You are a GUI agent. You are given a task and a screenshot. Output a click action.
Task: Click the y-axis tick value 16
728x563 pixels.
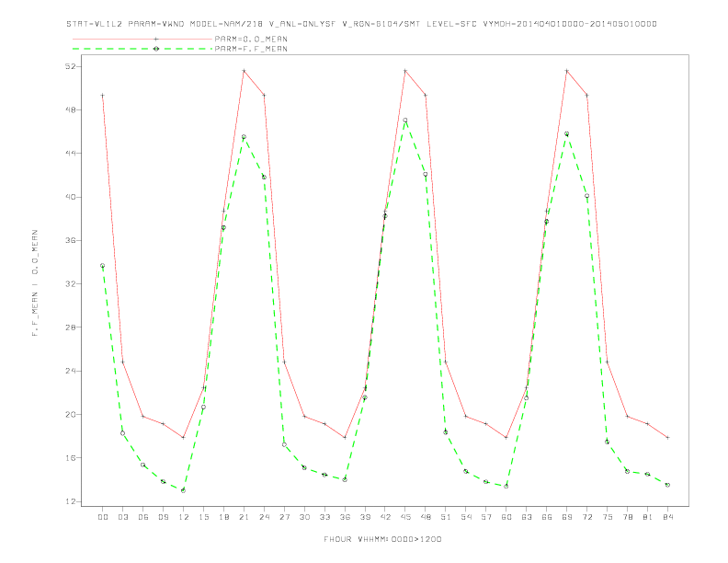pyautogui.click(x=70, y=457)
